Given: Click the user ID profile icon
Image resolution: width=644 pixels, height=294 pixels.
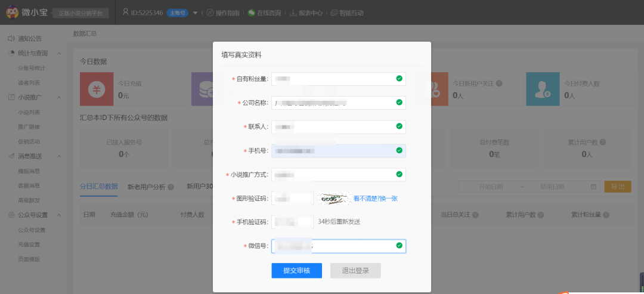Looking at the screenshot, I should pos(126,13).
